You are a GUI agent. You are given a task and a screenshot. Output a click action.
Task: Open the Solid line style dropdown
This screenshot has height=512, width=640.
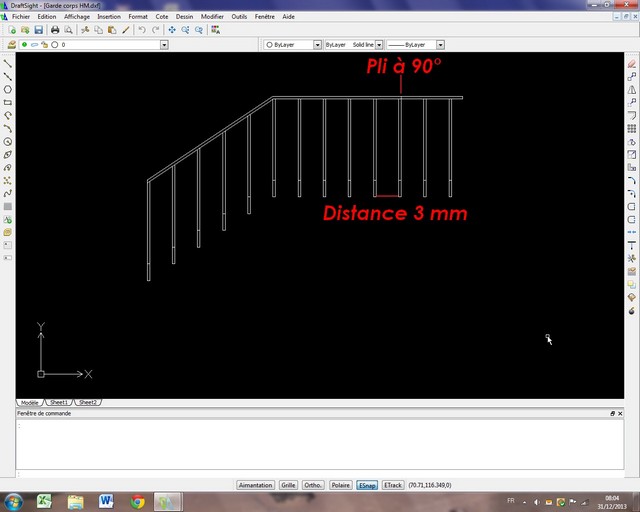[x=379, y=45]
